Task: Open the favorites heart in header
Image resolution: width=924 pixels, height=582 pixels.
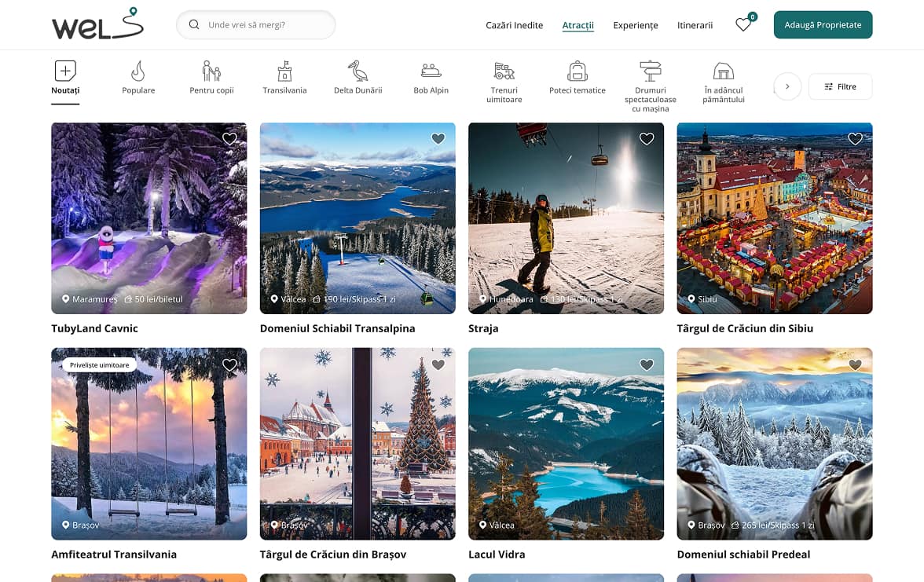Action: (743, 25)
